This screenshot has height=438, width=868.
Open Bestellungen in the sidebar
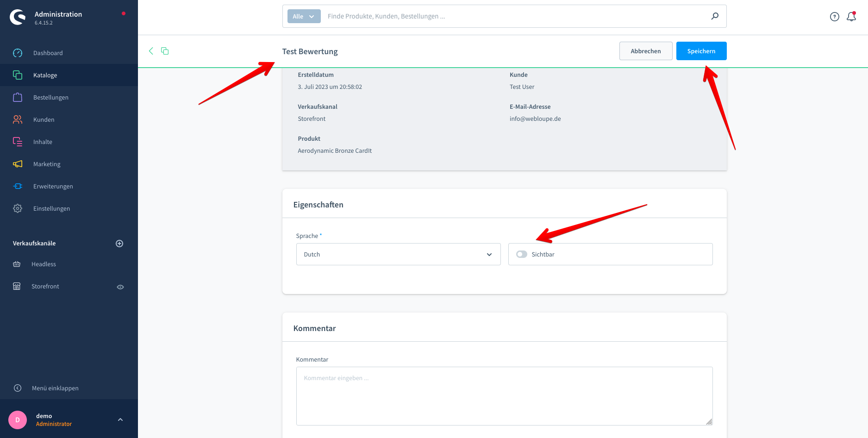pyautogui.click(x=51, y=97)
